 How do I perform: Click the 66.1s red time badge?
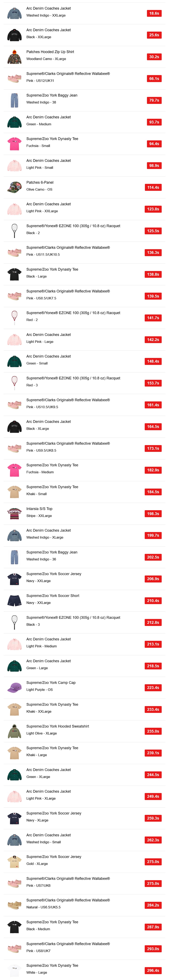point(154,78)
